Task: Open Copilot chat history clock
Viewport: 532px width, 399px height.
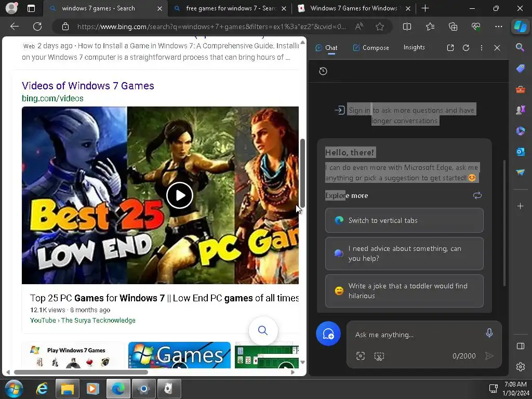Action: coord(323,71)
